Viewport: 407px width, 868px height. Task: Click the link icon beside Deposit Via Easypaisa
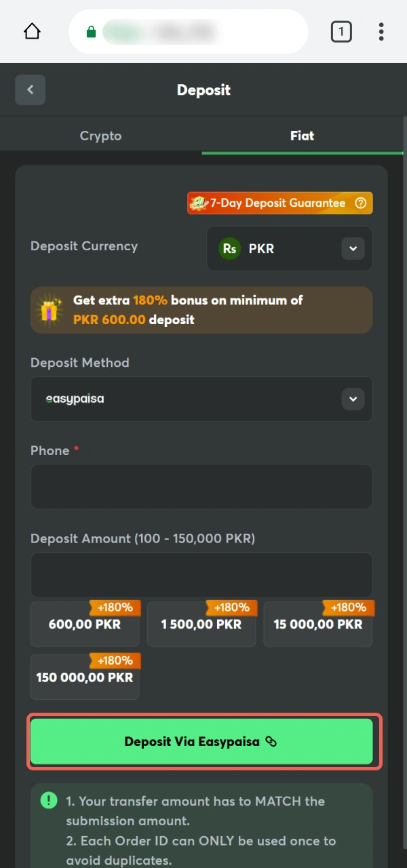(271, 742)
